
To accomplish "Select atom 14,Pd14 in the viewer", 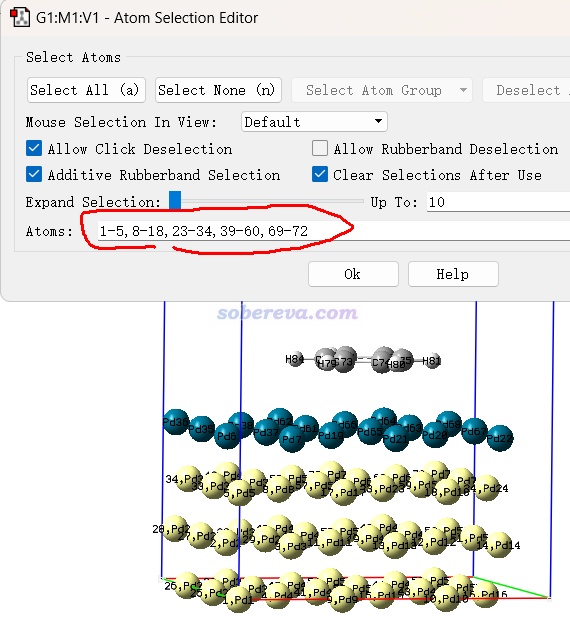I will click(499, 545).
